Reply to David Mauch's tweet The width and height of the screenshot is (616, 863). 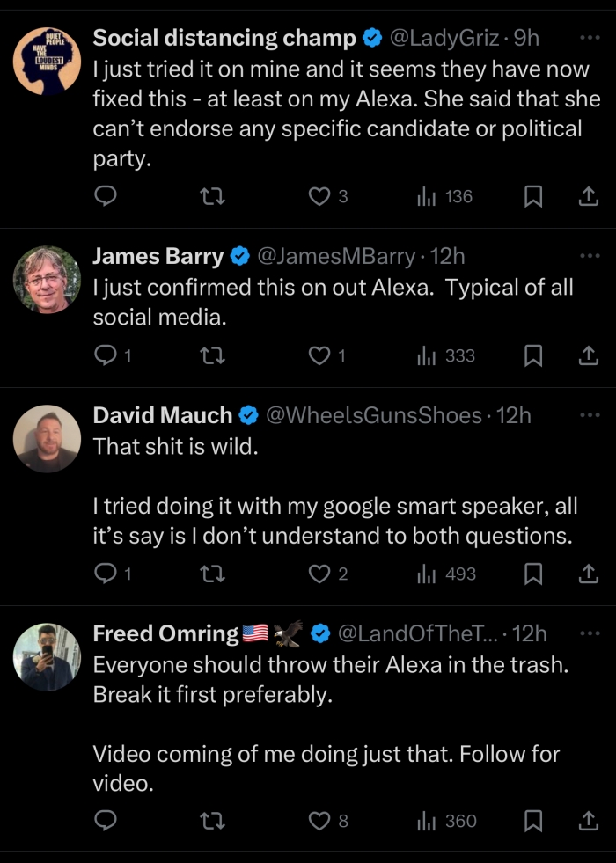[105, 574]
